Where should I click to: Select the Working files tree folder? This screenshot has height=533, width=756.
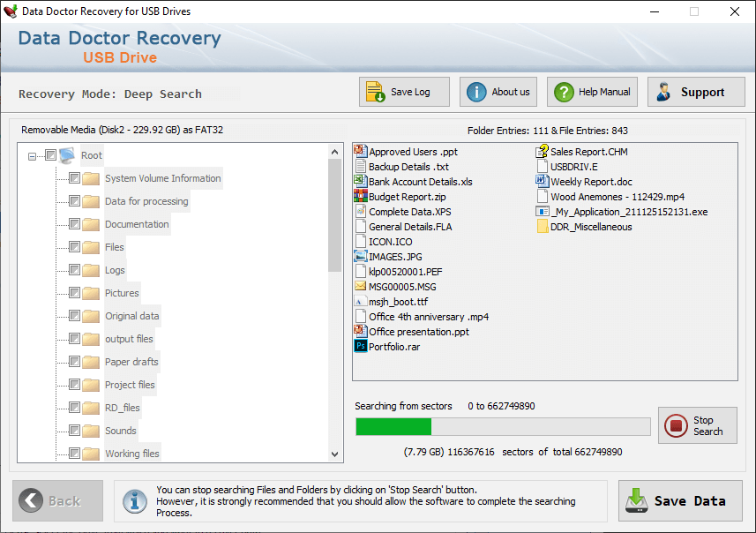click(132, 454)
